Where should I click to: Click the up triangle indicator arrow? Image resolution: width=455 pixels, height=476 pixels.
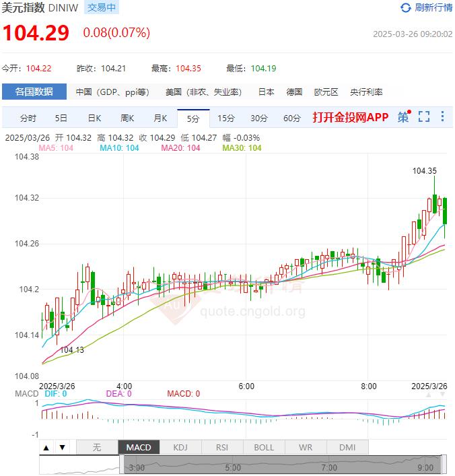tap(46, 447)
